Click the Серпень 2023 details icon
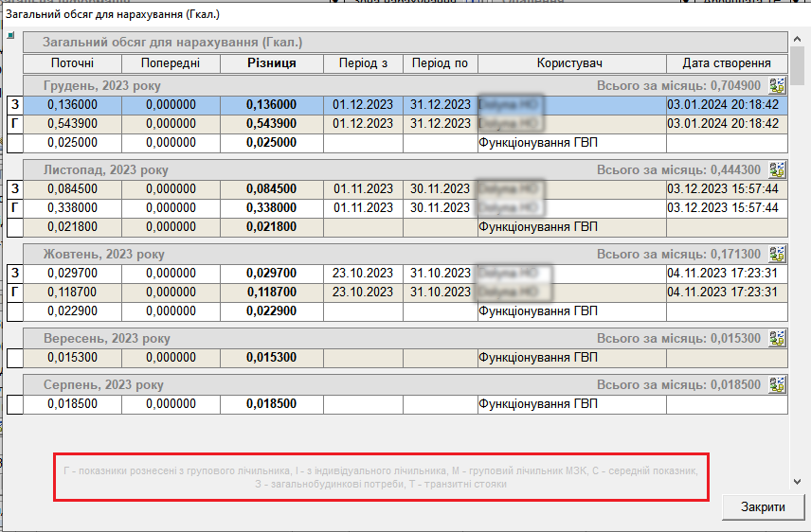This screenshot has height=532, width=811. coord(778,385)
